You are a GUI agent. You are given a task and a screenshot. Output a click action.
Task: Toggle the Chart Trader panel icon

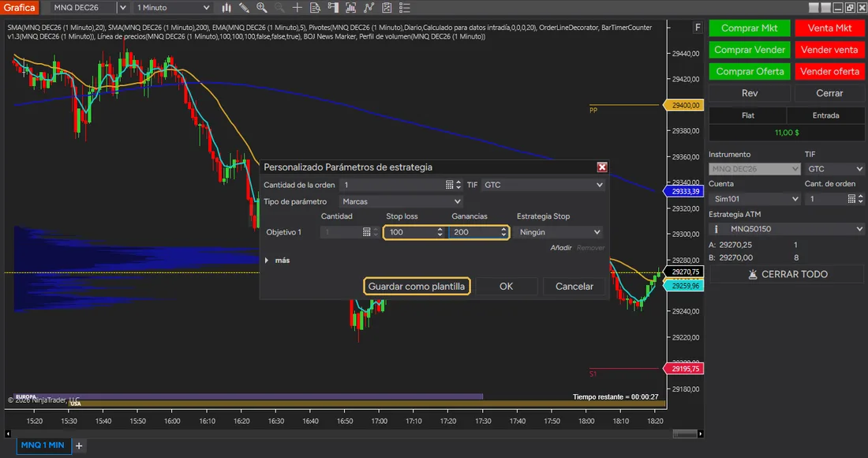coord(333,8)
